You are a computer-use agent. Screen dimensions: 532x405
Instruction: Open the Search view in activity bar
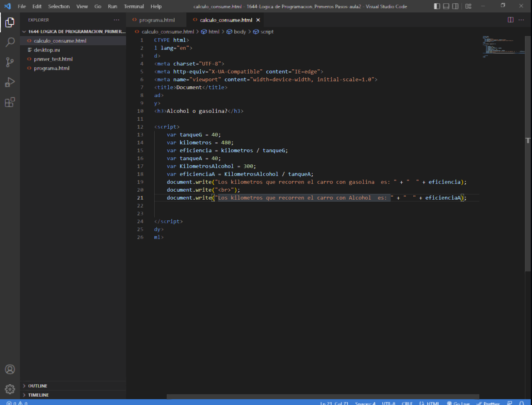point(10,42)
